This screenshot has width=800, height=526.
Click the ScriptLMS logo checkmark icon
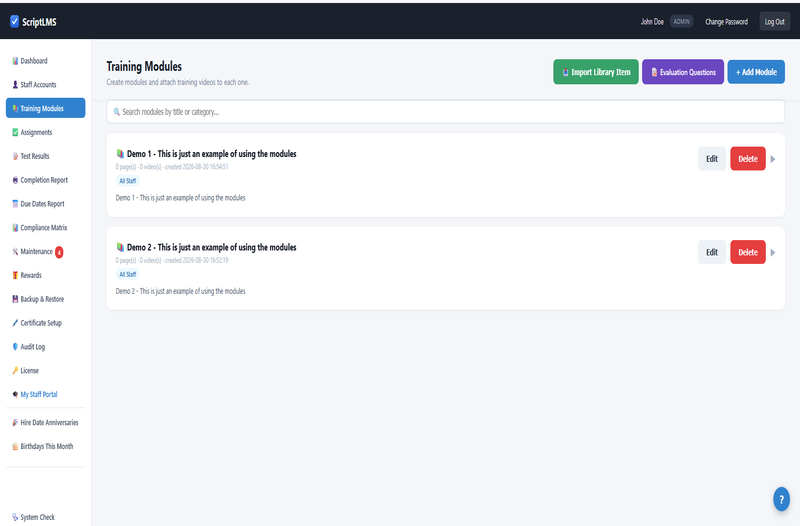pyautogui.click(x=14, y=21)
